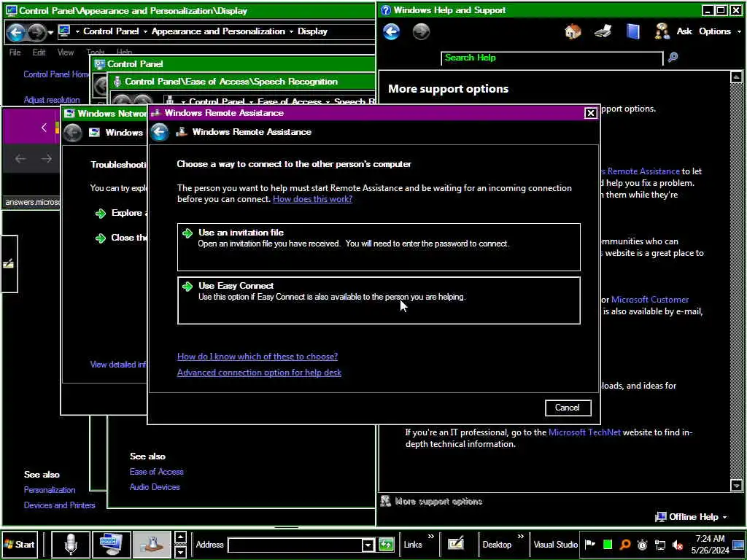
Task: Open Audio Devices link under See also
Action: click(x=155, y=487)
